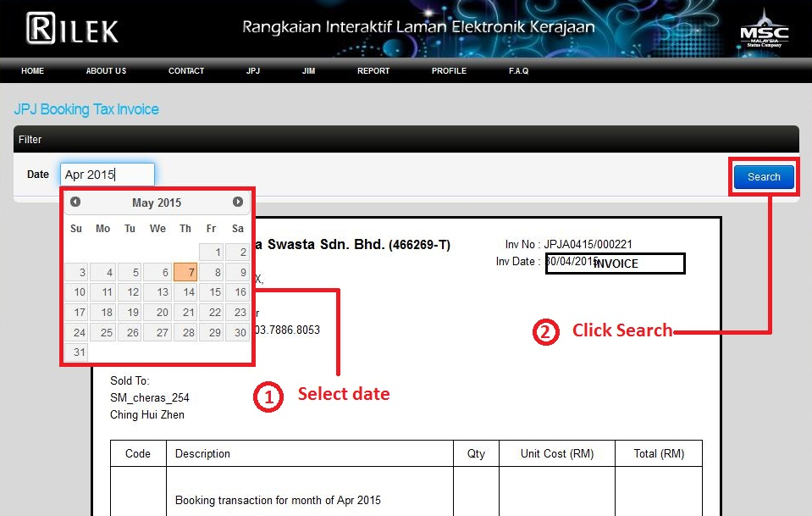This screenshot has height=516, width=812.
Task: Select May 18 in the calendar
Action: tap(103, 313)
